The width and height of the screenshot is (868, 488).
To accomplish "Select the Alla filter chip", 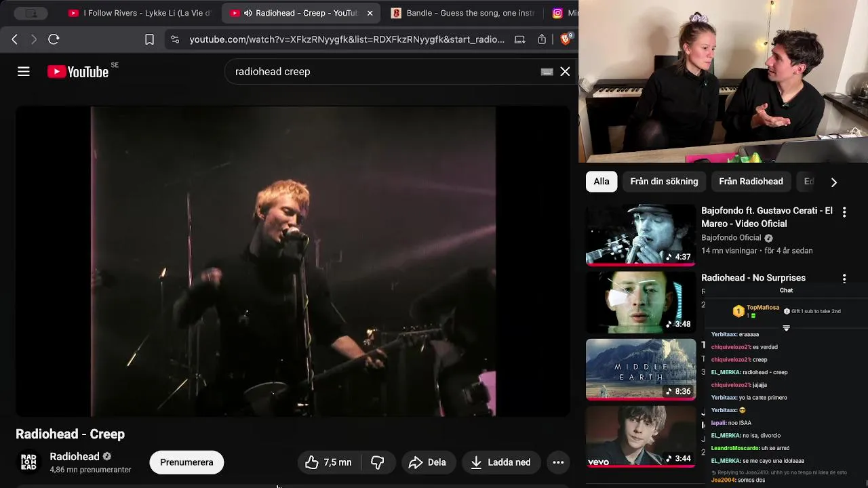I will click(601, 181).
